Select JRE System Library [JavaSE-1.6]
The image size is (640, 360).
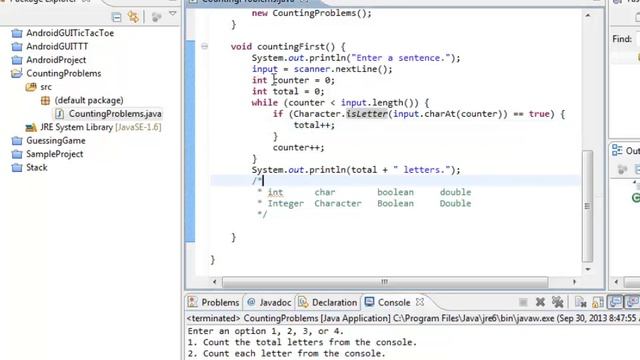100,127
